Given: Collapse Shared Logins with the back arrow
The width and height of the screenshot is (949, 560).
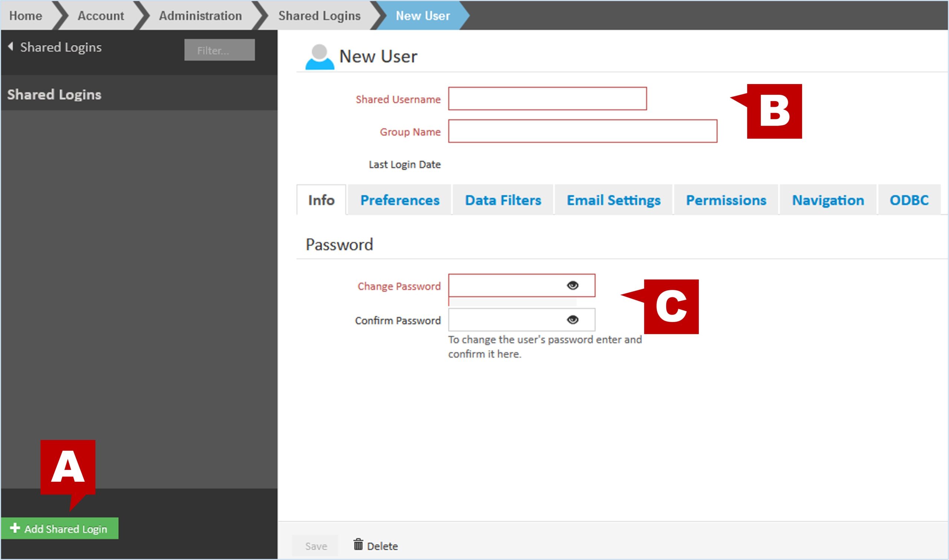Looking at the screenshot, I should click(x=11, y=47).
